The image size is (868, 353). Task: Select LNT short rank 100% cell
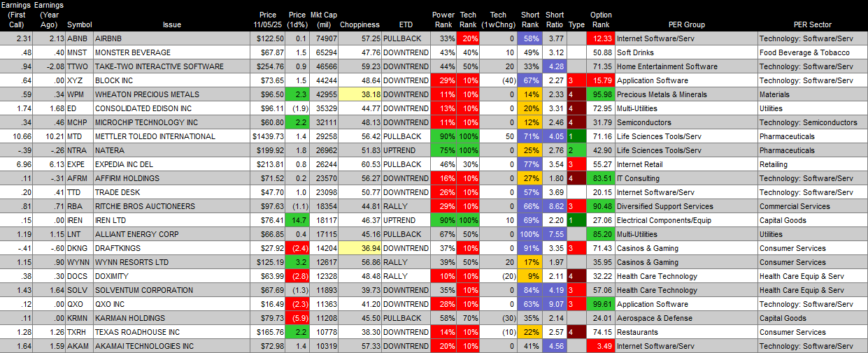(530, 234)
